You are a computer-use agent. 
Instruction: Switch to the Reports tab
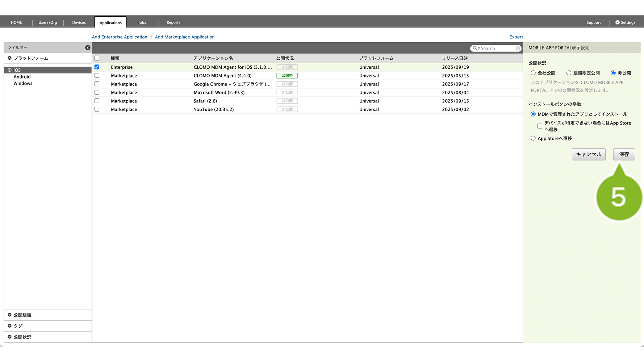[x=173, y=22]
